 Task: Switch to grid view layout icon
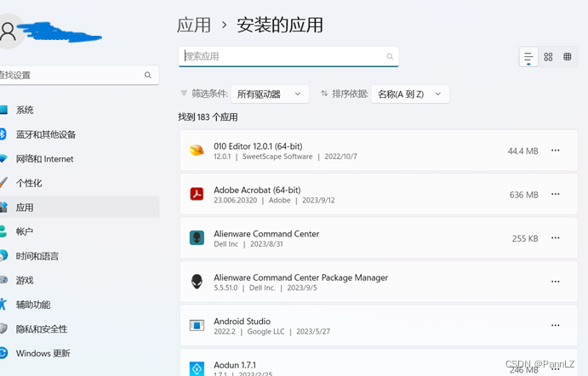pyautogui.click(x=548, y=57)
